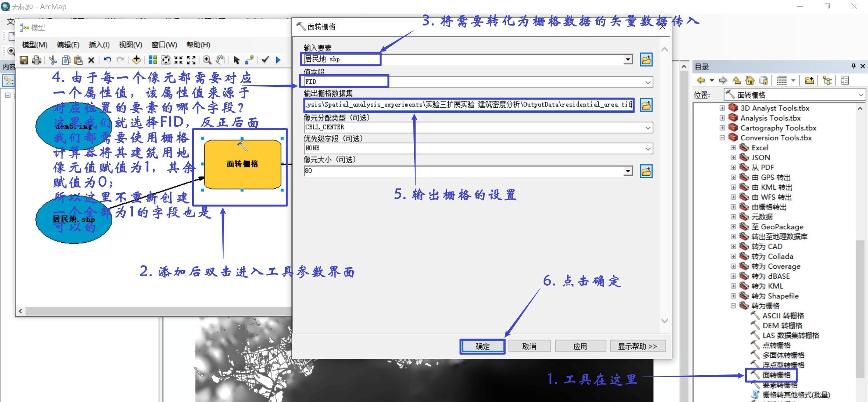Go back in the Catalog panel

[701, 81]
